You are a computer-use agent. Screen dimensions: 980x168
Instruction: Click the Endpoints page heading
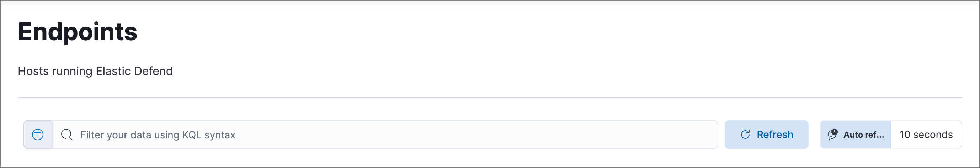(77, 32)
